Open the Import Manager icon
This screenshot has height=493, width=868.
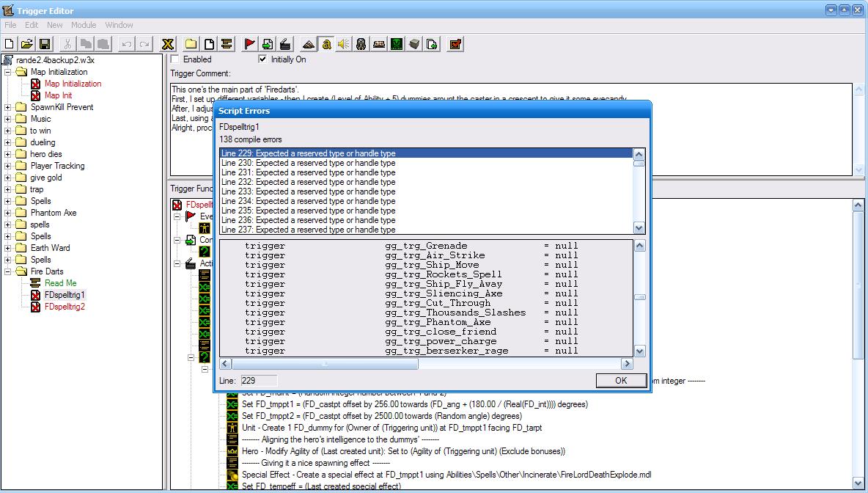point(432,44)
